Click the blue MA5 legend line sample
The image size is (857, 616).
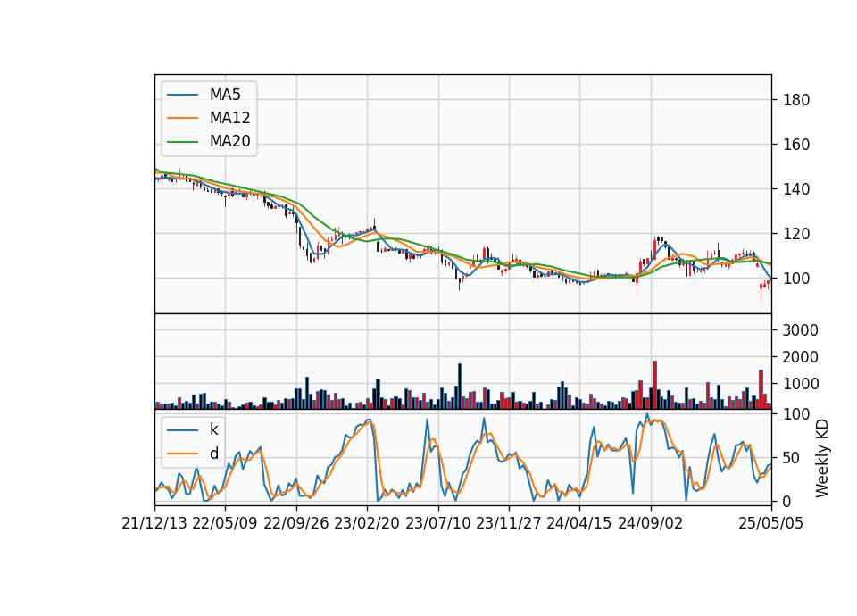pos(182,96)
